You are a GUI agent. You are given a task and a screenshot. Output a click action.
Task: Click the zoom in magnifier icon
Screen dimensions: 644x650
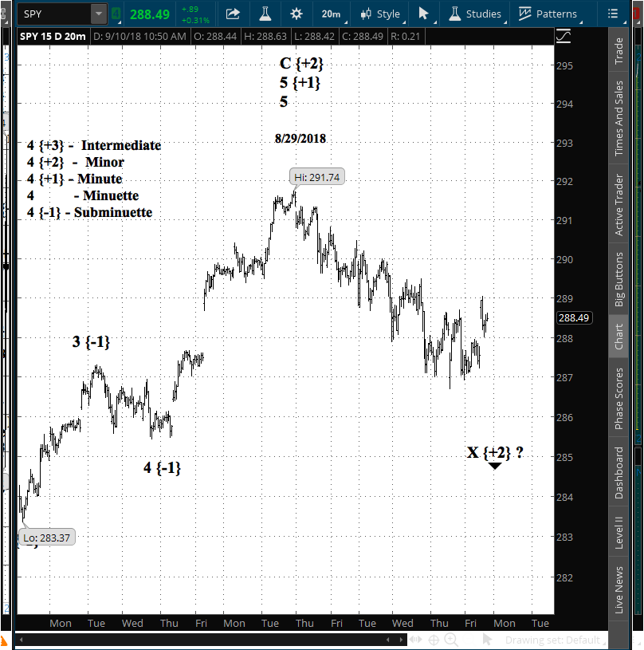(x=451, y=640)
